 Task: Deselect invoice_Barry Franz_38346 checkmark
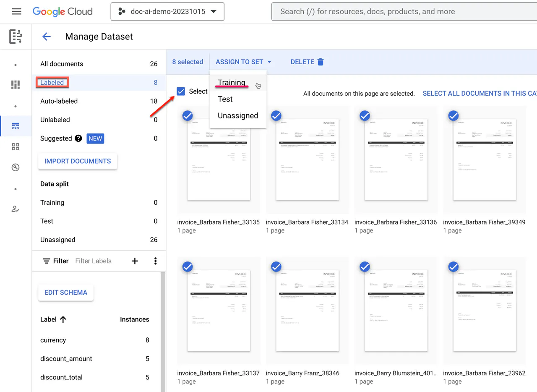276,267
